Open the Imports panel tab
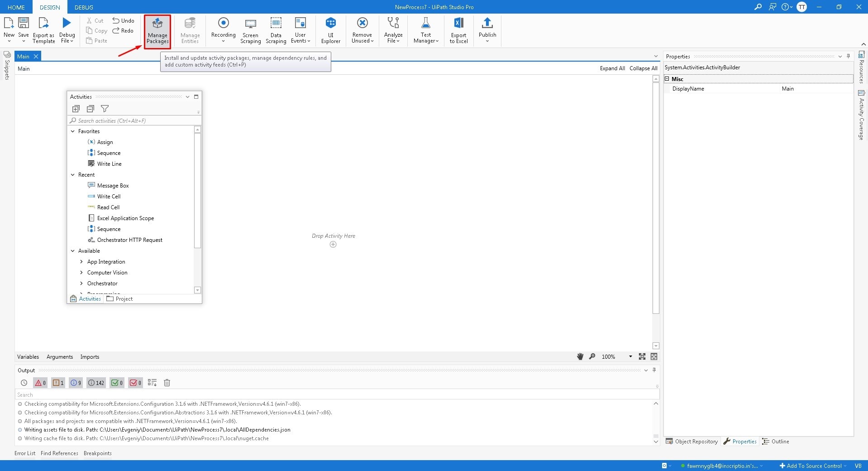Image resolution: width=868 pixels, height=471 pixels. click(90, 357)
